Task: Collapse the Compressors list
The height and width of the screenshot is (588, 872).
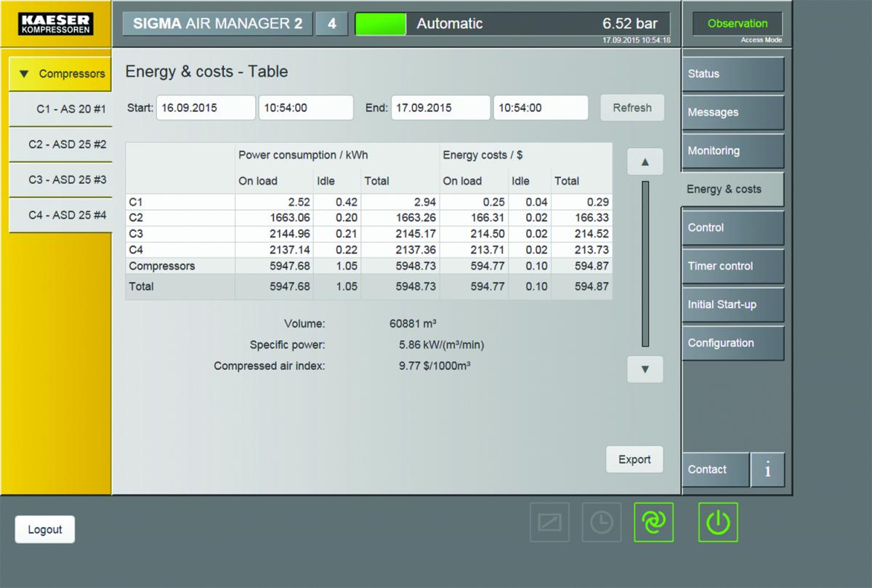Action: 60,73
